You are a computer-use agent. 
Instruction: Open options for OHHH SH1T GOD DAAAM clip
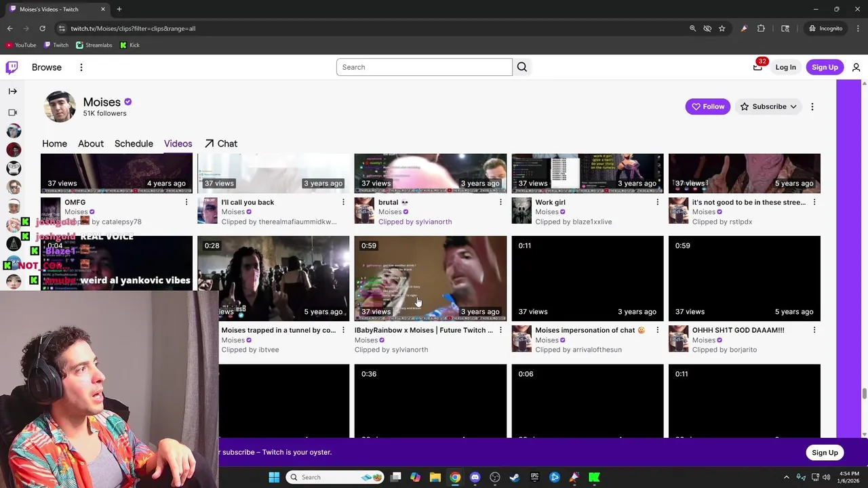pos(814,330)
